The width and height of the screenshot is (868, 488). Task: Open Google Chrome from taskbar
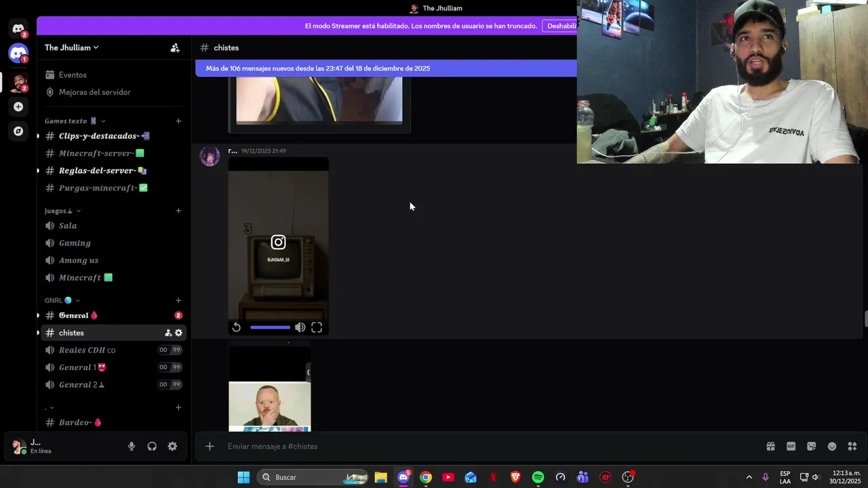(x=426, y=477)
